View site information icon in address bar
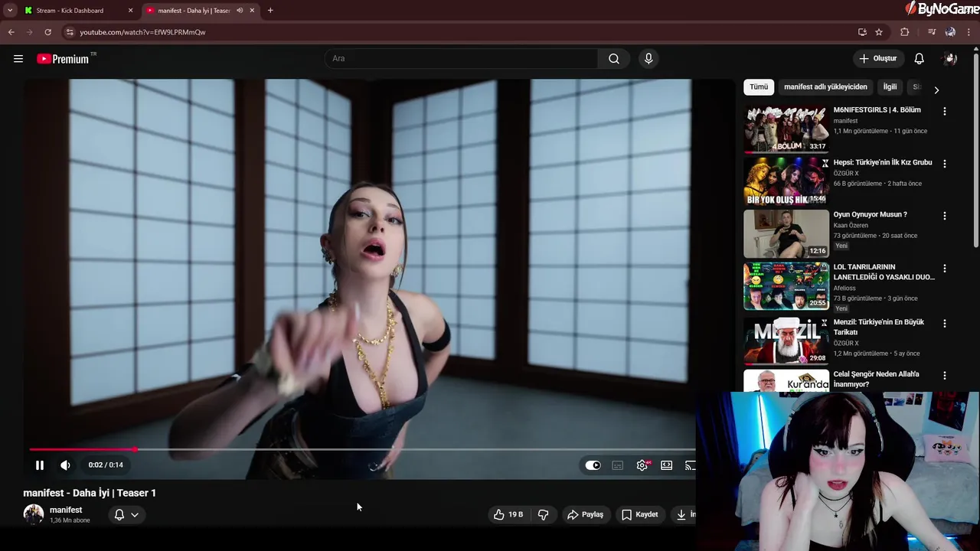 click(70, 32)
